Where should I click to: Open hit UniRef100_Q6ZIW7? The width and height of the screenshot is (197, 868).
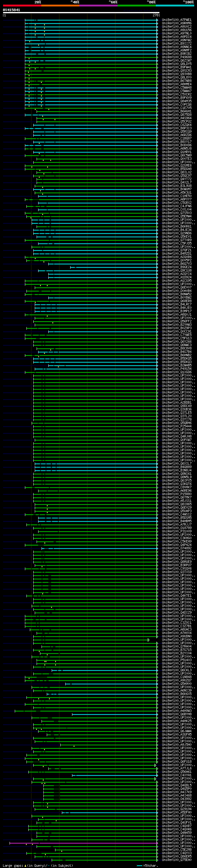pyautogui.click(x=176, y=61)
